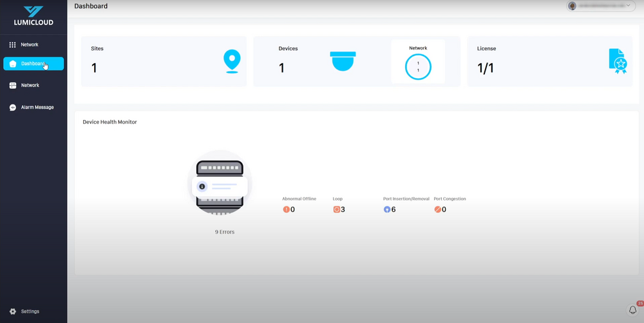The width and height of the screenshot is (644, 323).
Task: Open Alarm Message in the sidebar
Action: pyautogui.click(x=37, y=108)
